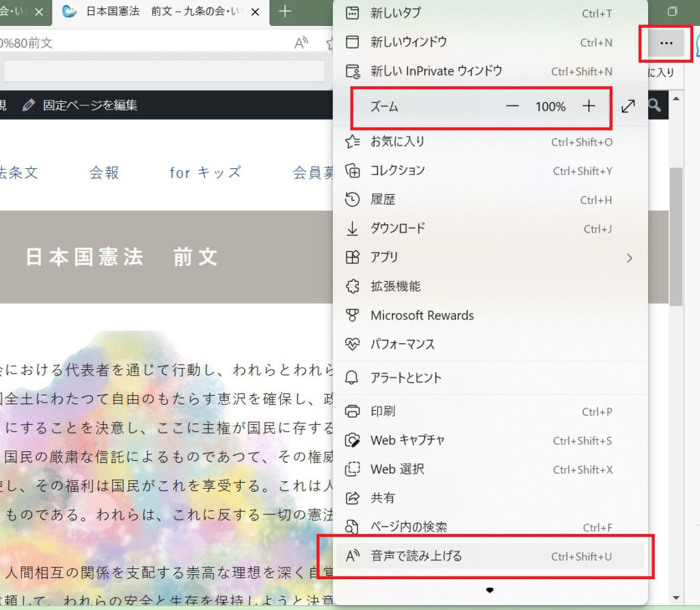This screenshot has height=610, width=700.
Task: Select 音声で読み上げる menu entry
Action: pos(489,556)
